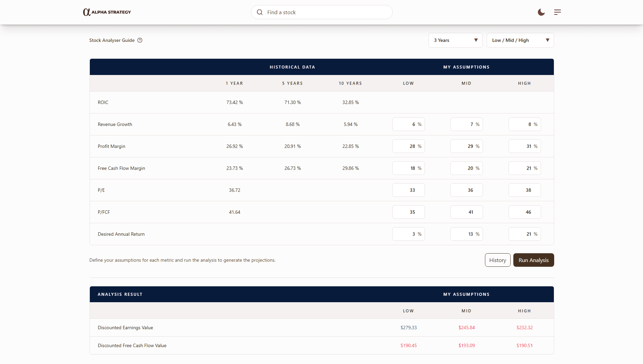
Task: Edit the High Desired Annual Return value
Action: (x=524, y=234)
